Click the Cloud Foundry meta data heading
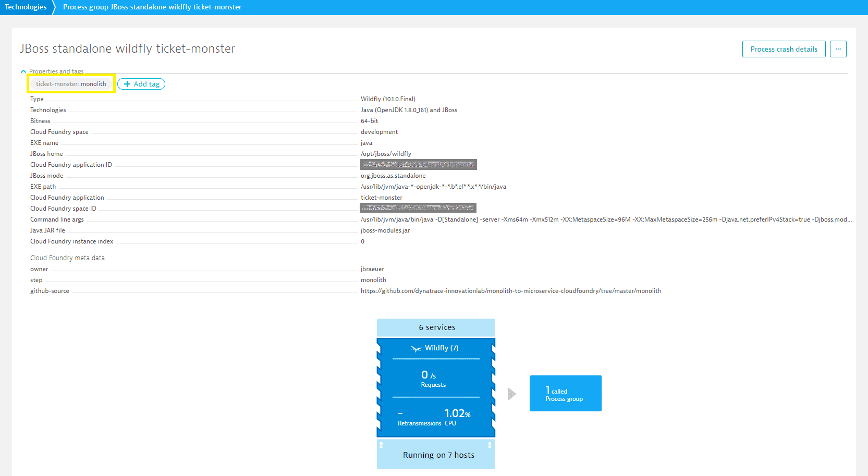Viewport: 868px width, 476px height. click(x=67, y=258)
